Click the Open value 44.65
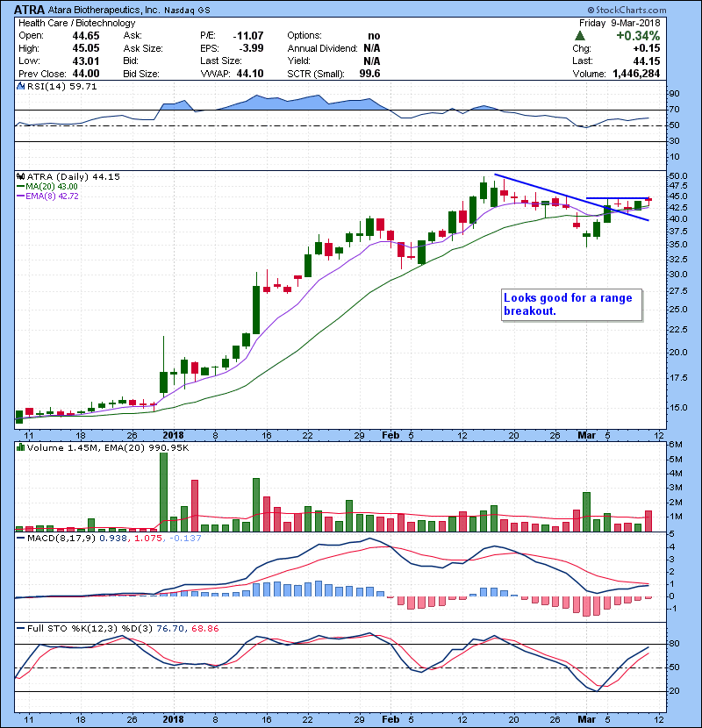Viewport: 702px width, 728px height. coord(86,36)
